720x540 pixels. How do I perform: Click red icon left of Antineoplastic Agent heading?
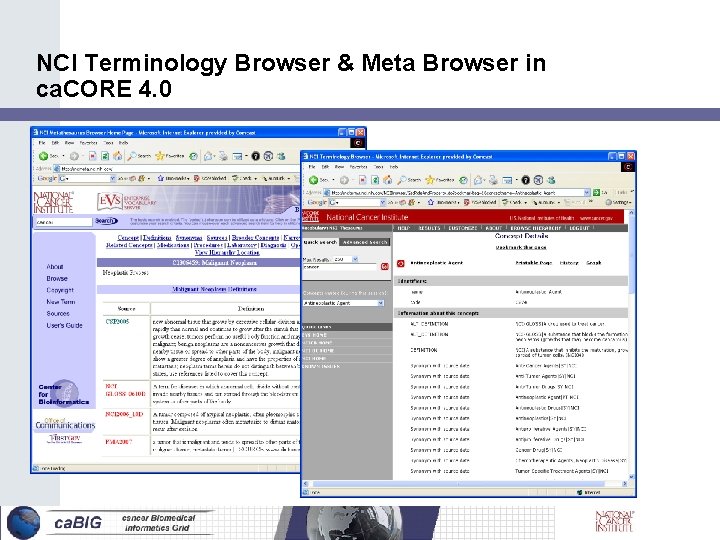tap(400, 263)
